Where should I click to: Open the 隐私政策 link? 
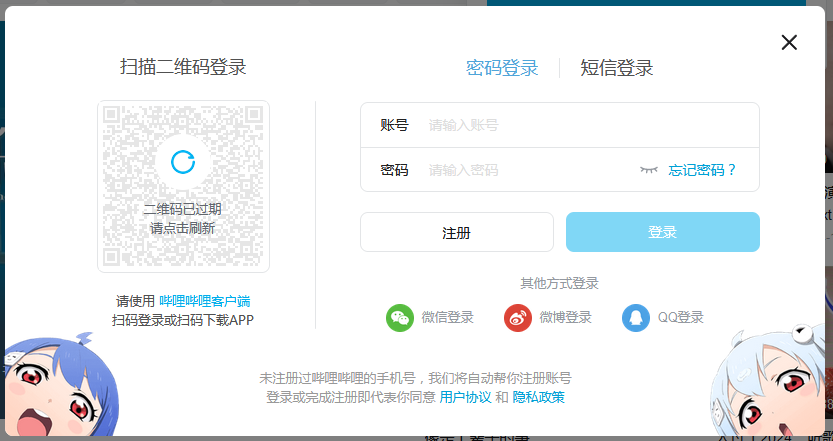coord(539,397)
